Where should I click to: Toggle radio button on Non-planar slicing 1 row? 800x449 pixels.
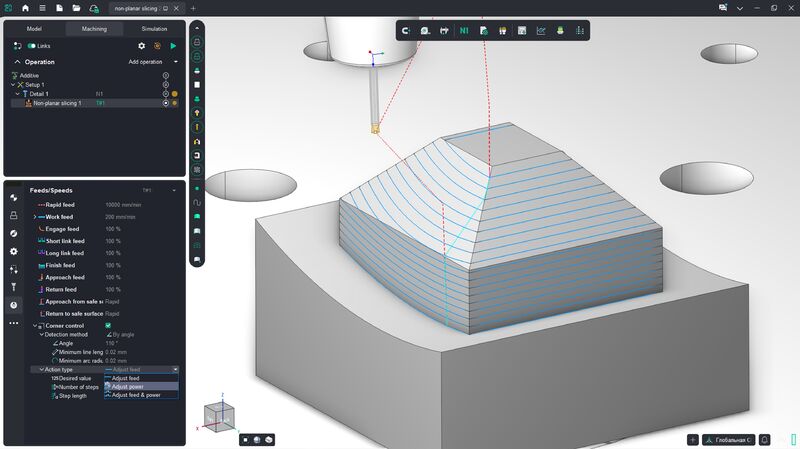(x=165, y=103)
